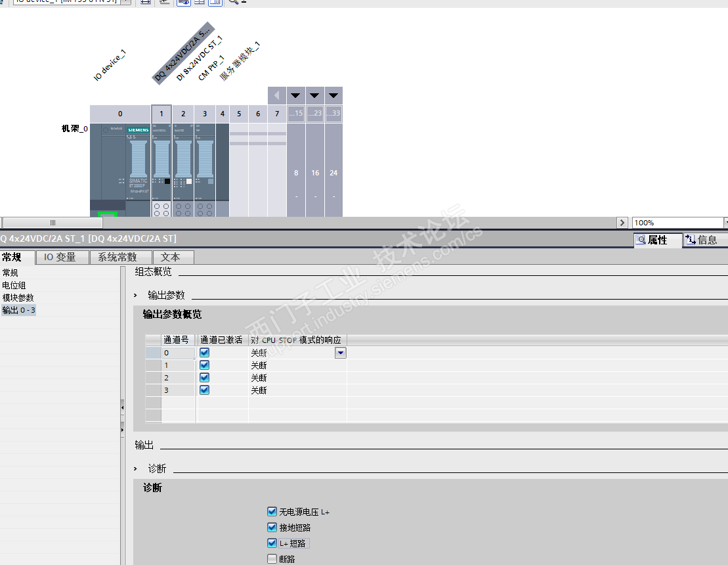The height and width of the screenshot is (565, 728).
Task: Open the ...15 collapsed slot group
Action: click(x=296, y=114)
